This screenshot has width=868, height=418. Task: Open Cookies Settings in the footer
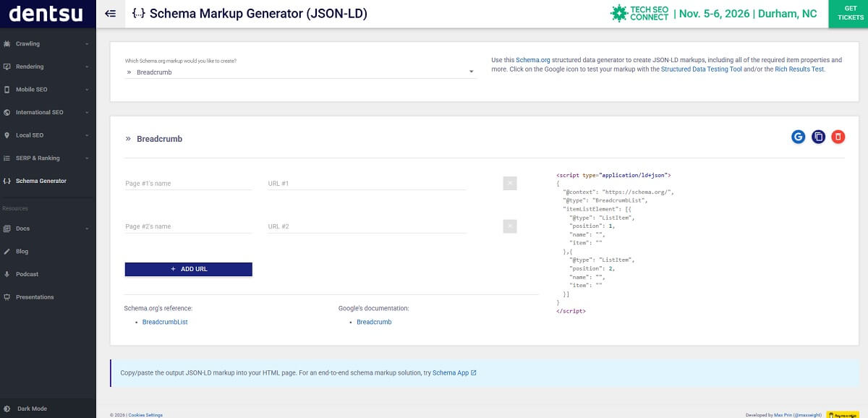(145, 415)
